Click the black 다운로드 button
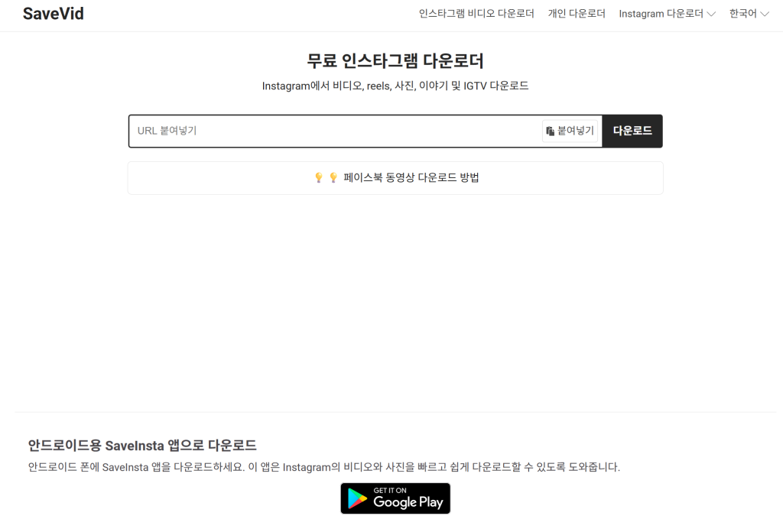The image size is (783, 532). (632, 131)
